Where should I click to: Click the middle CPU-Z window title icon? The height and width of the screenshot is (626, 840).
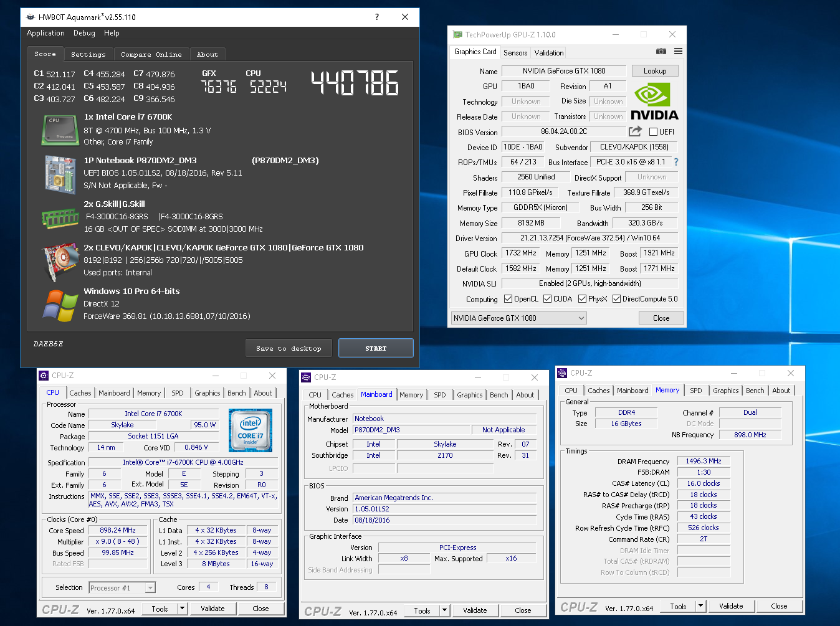click(x=305, y=377)
